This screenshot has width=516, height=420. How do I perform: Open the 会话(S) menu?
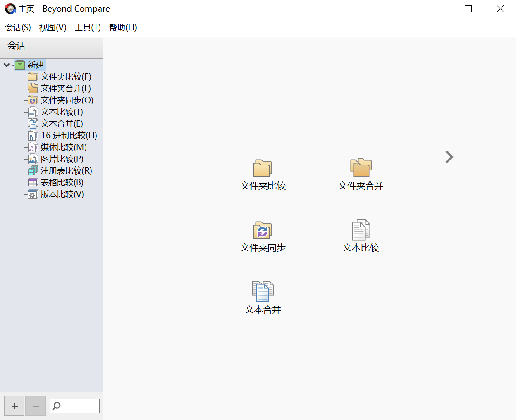coord(18,27)
